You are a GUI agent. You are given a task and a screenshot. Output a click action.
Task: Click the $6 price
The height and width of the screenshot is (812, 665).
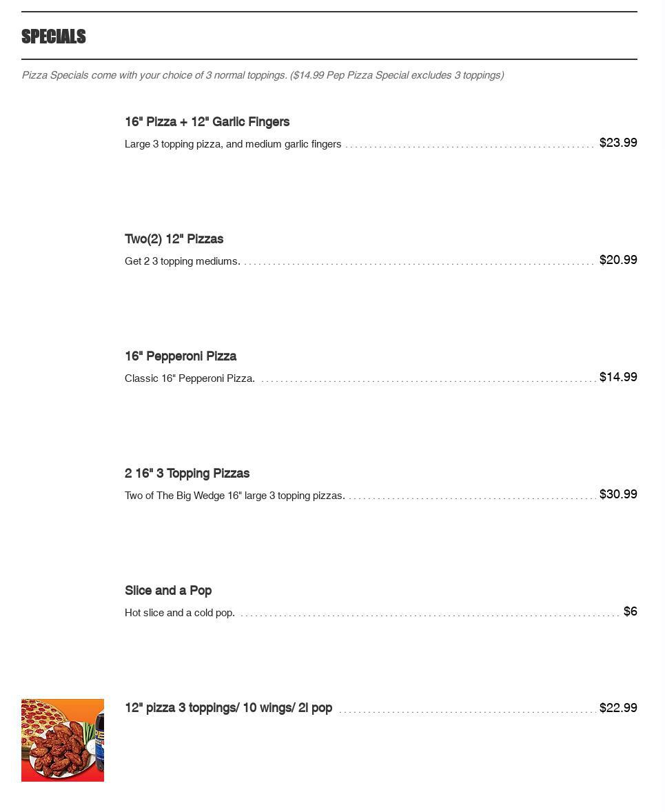(630, 611)
